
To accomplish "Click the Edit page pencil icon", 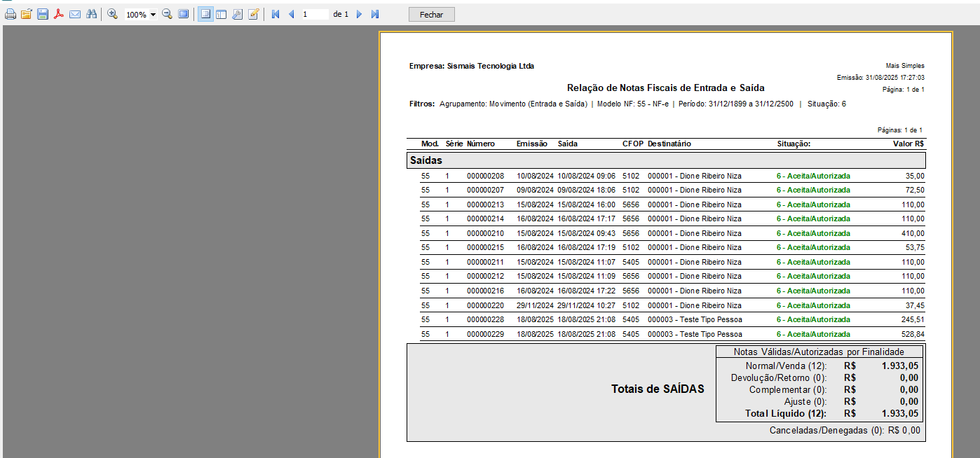I will (x=254, y=14).
